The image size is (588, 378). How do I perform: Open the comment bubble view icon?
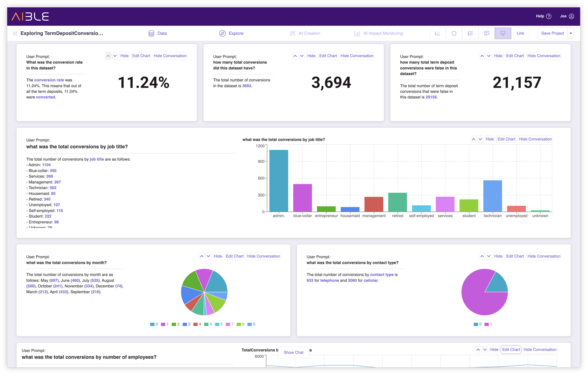pos(486,33)
